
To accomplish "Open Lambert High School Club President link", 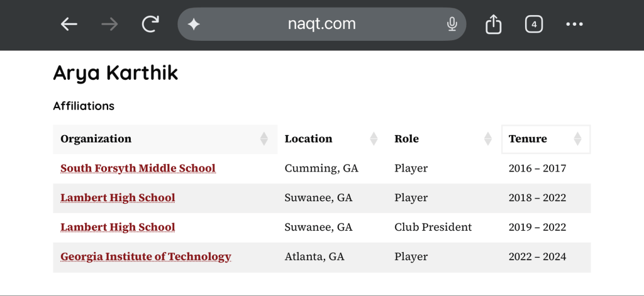I will coord(118,227).
